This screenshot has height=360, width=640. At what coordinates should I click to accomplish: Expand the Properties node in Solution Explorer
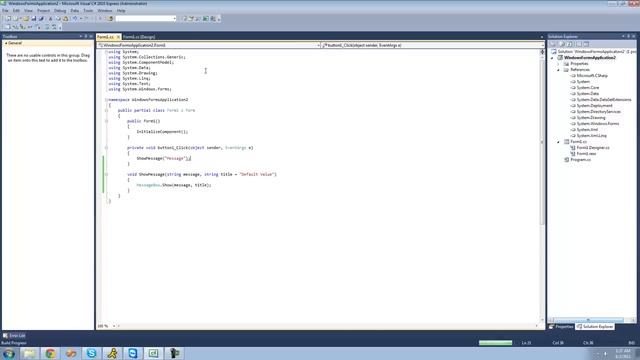(x=559, y=64)
